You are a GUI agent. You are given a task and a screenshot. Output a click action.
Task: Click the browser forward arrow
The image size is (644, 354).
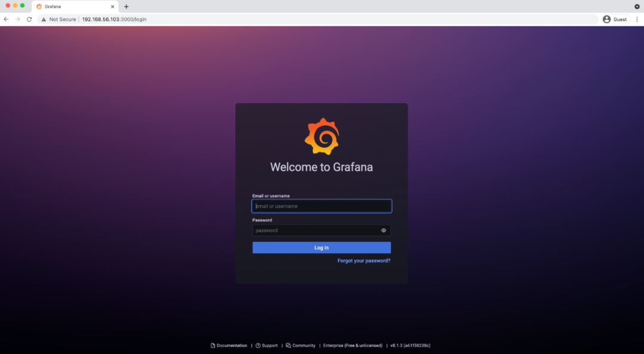point(18,19)
